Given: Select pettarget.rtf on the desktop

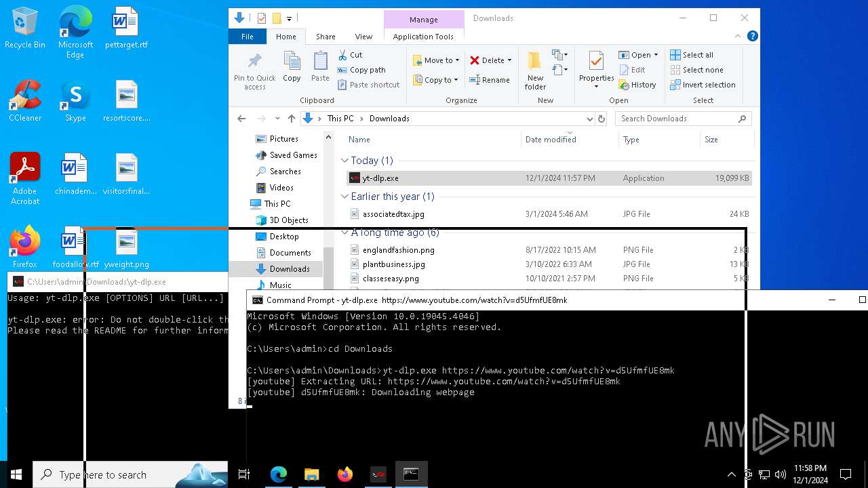Looking at the screenshot, I should click(126, 28).
